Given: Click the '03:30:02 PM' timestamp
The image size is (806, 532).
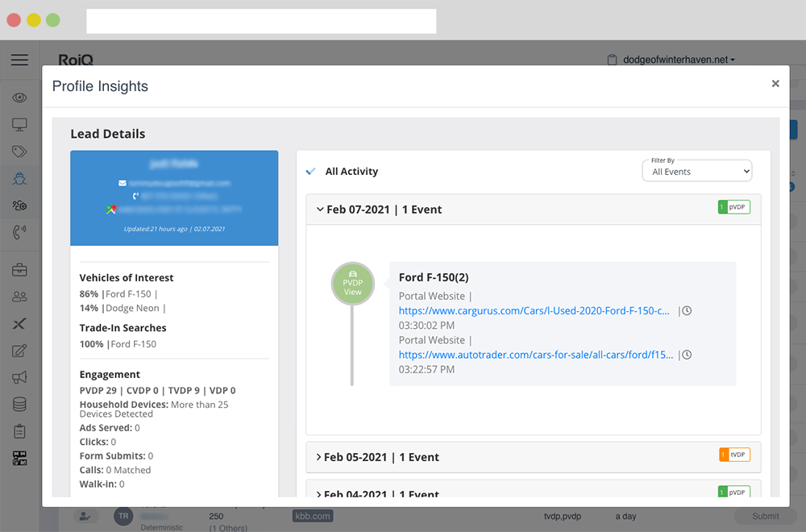Looking at the screenshot, I should 426,326.
